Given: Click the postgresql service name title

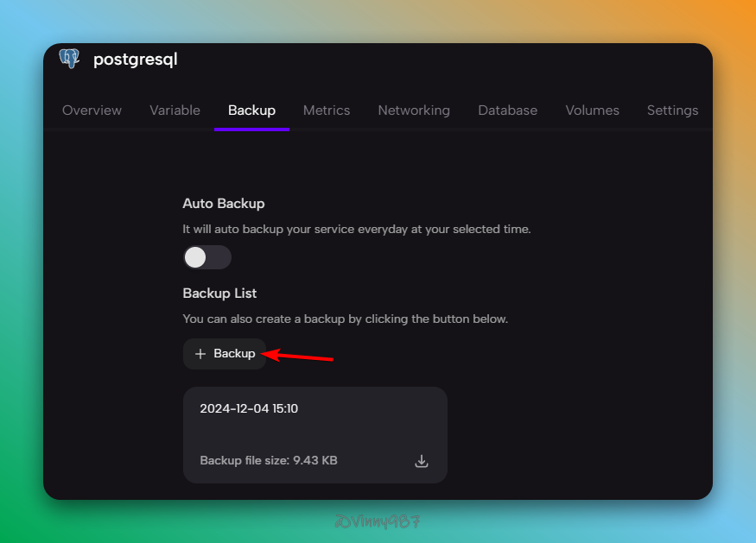Looking at the screenshot, I should 135,60.
